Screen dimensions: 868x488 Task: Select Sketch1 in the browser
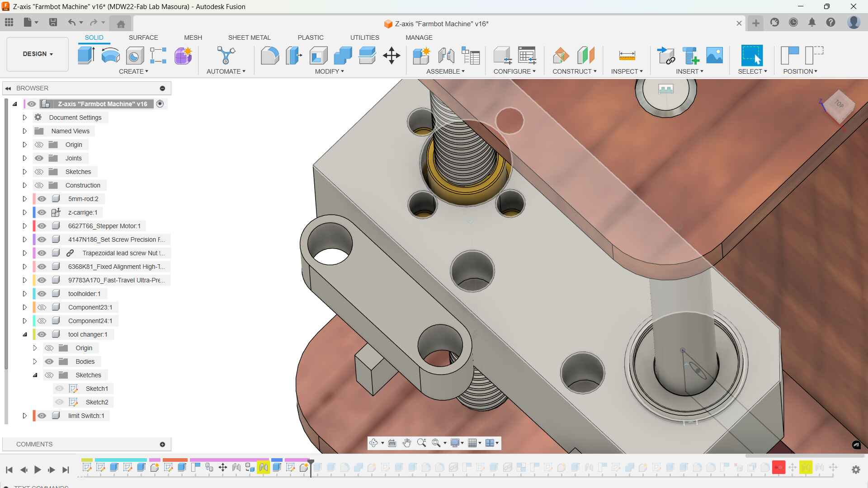[97, 389]
